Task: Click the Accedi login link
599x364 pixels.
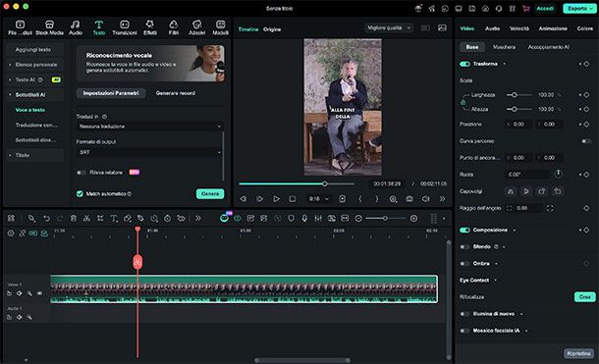Action: (545, 9)
